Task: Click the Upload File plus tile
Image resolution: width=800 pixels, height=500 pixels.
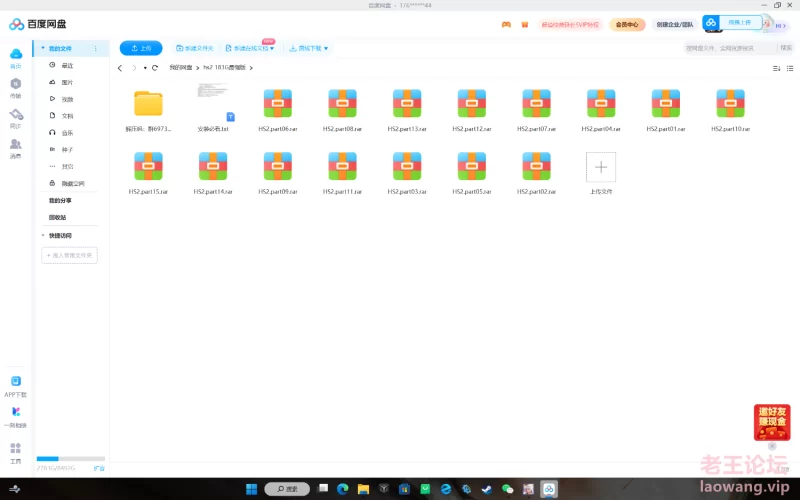Action: 601,167
